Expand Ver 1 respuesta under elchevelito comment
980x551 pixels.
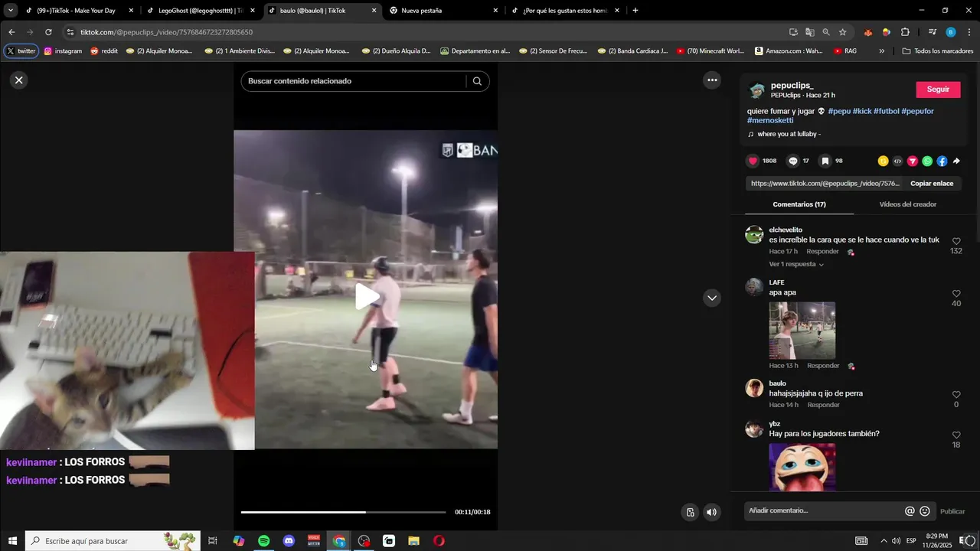pyautogui.click(x=796, y=264)
